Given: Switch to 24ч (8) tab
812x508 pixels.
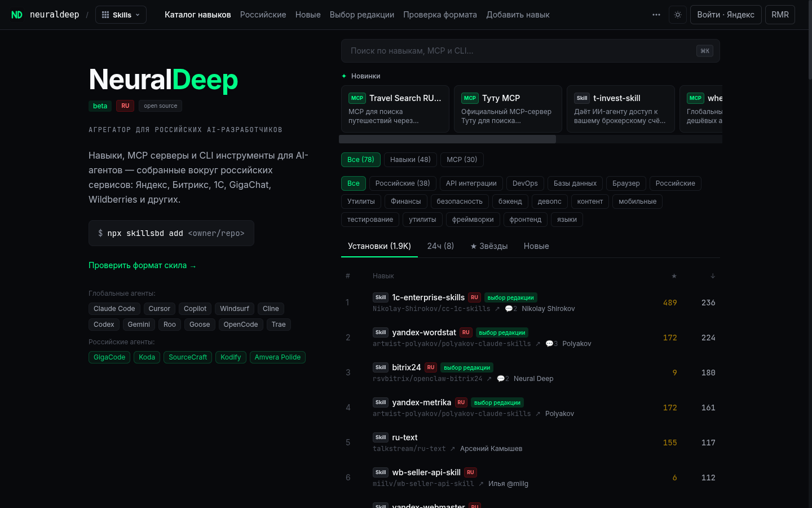Looking at the screenshot, I should pos(440,246).
